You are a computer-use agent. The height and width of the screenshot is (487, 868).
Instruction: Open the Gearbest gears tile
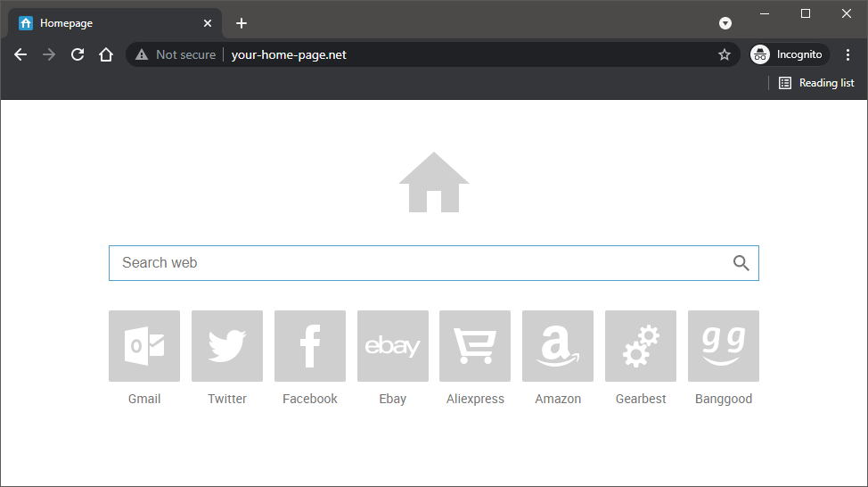641,346
